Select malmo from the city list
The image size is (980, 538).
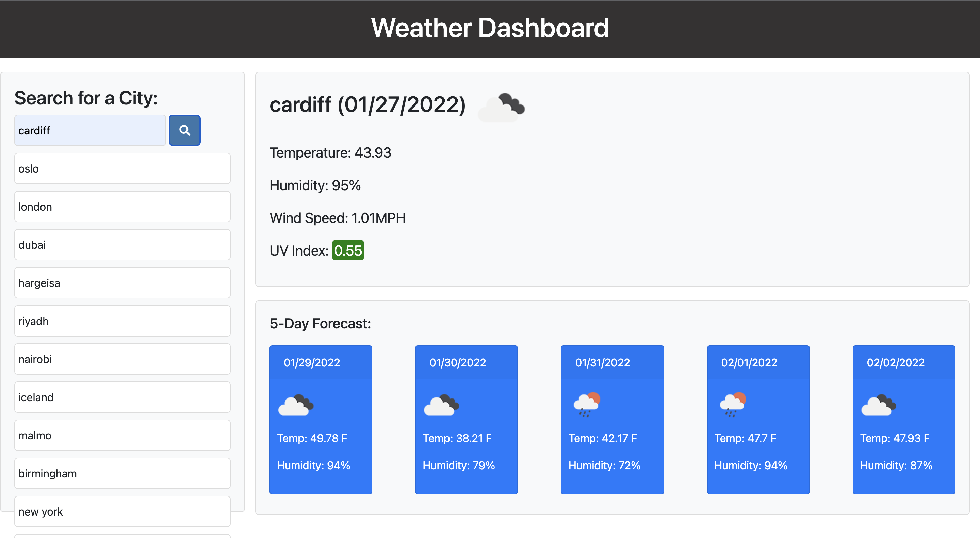pos(122,435)
